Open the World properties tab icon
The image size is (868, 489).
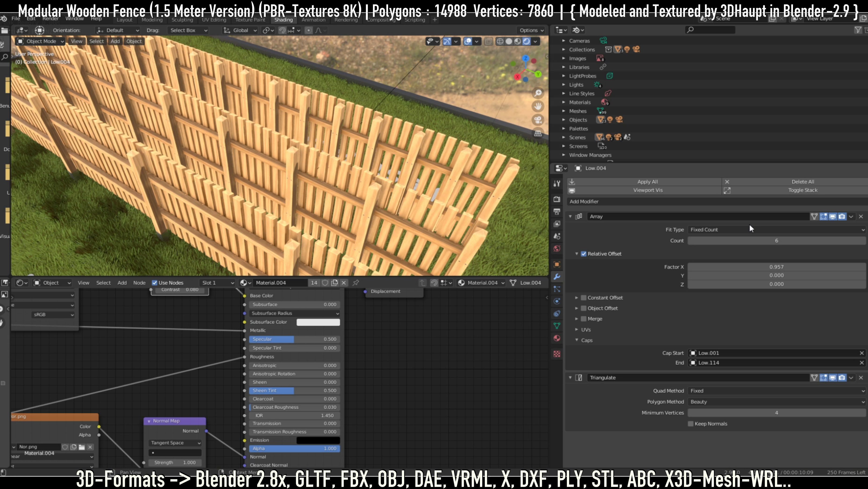[557, 248]
